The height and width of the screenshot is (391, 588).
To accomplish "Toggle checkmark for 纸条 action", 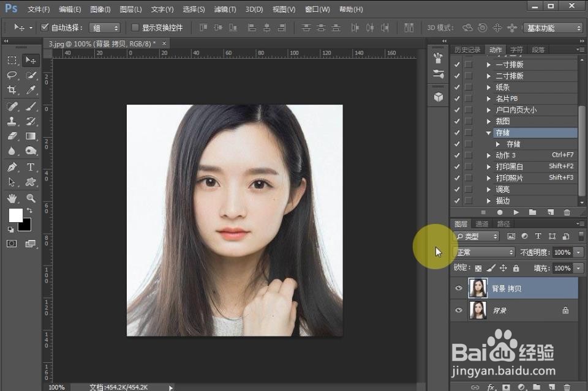I will pyautogui.click(x=457, y=88).
